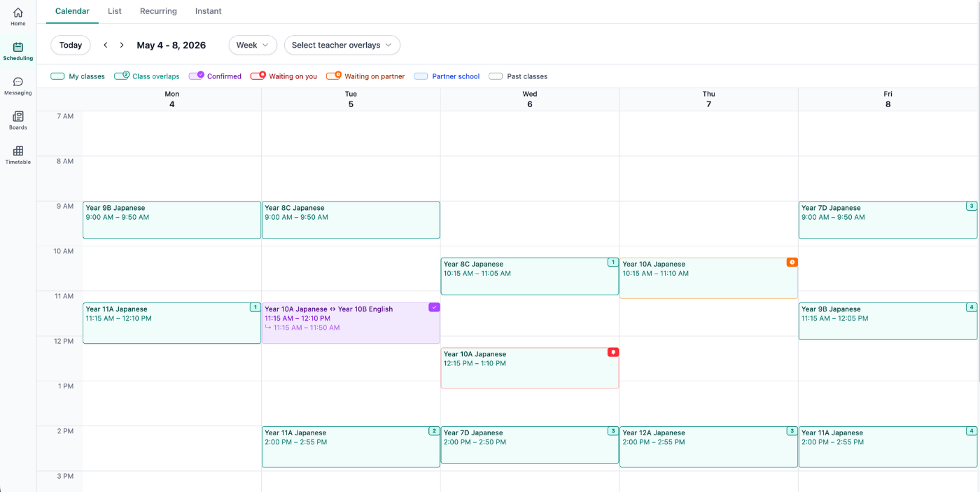980x492 pixels.
Task: Click the Wed 6 column header
Action: click(530, 99)
